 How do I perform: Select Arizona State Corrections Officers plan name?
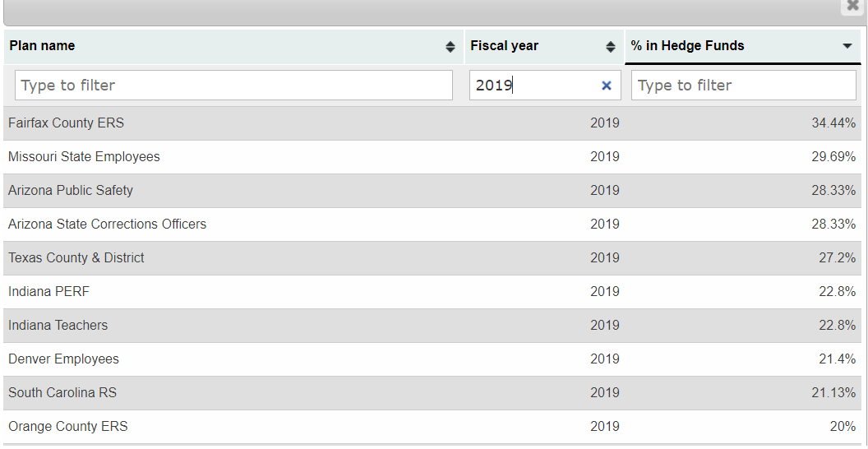click(108, 224)
